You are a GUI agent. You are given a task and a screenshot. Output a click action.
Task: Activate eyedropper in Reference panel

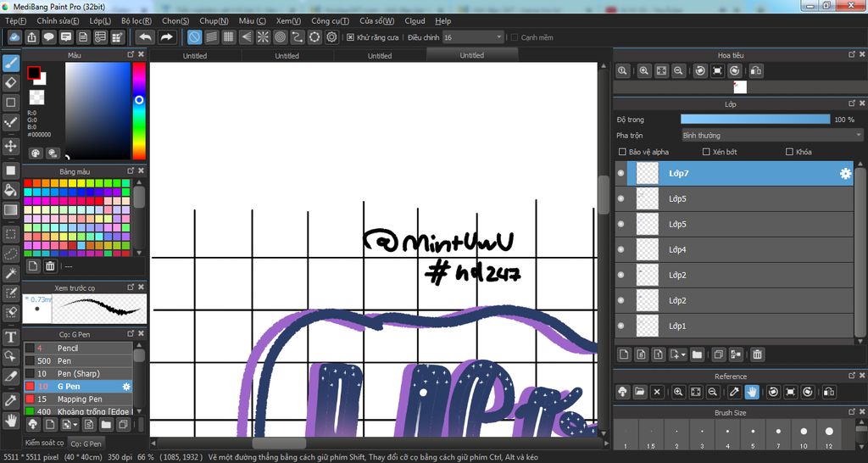click(734, 392)
